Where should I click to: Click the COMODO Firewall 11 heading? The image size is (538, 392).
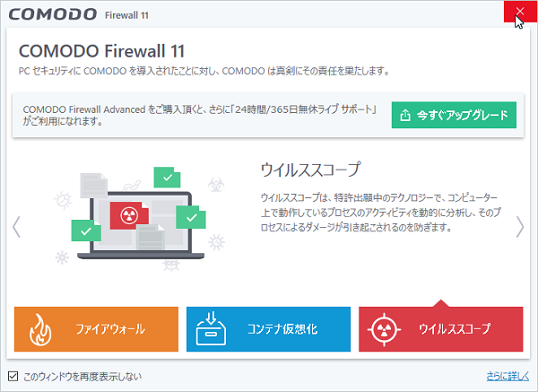[101, 51]
